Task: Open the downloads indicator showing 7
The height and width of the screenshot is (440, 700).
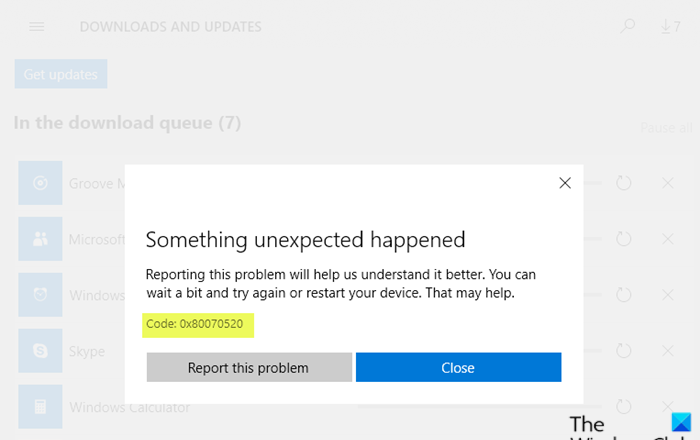Action: click(670, 27)
